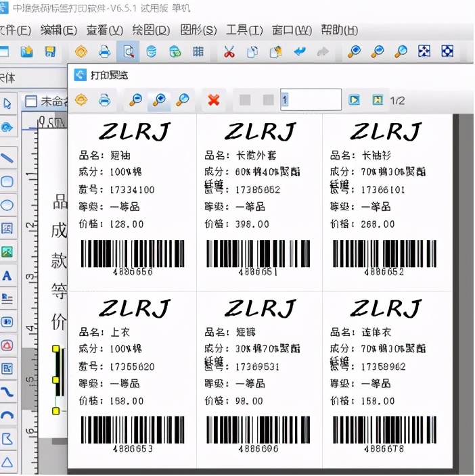Select the line drawing tool
The image size is (475, 476).
click(x=7, y=158)
